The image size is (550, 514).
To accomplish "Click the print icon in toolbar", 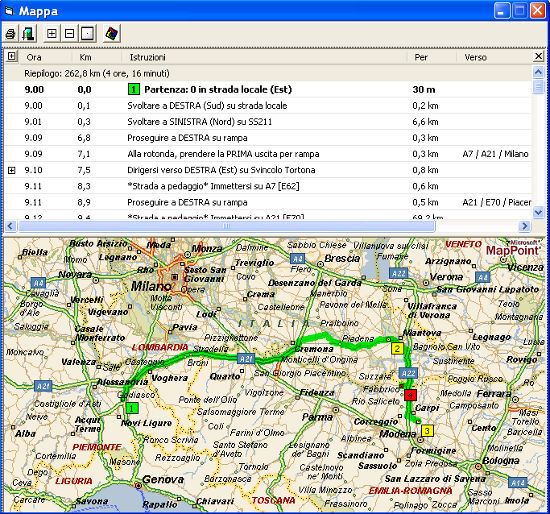I will (11, 34).
